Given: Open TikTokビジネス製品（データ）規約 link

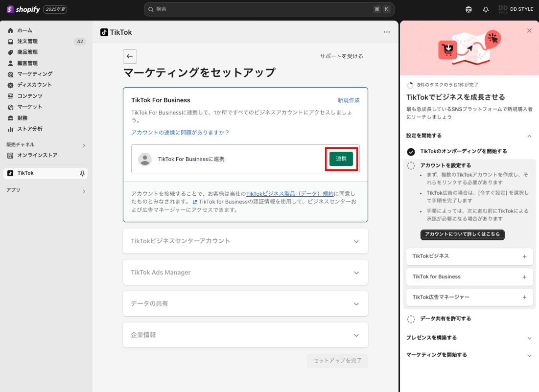Looking at the screenshot, I should (x=290, y=194).
